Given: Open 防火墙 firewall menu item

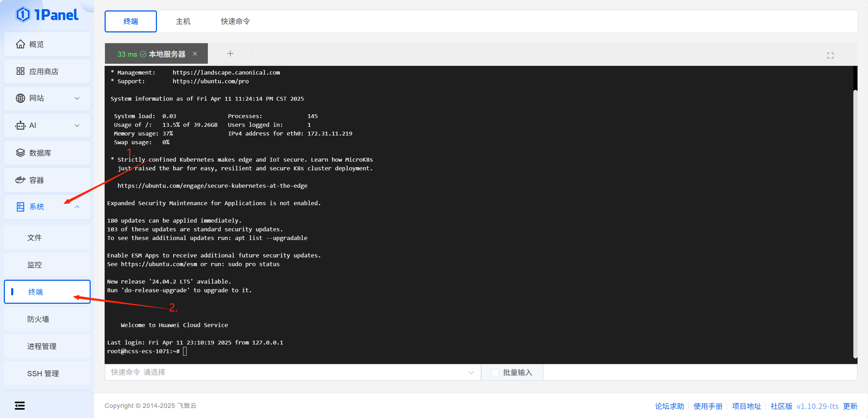Looking at the screenshot, I should 38,319.
